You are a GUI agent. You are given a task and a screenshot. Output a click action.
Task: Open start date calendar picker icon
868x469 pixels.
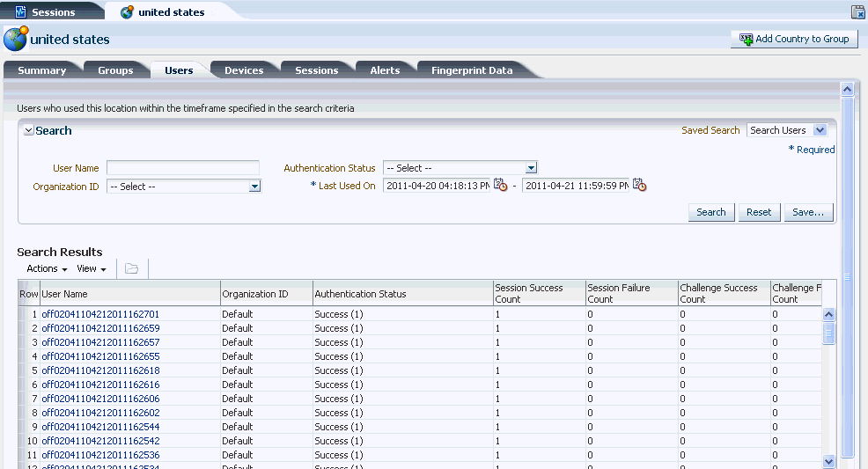(500, 185)
